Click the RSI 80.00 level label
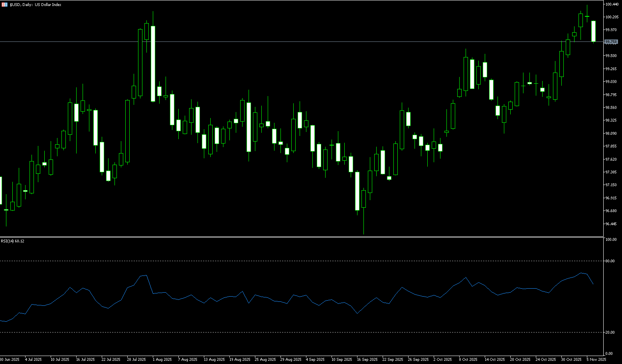The width and height of the screenshot is (622, 364). point(610,261)
